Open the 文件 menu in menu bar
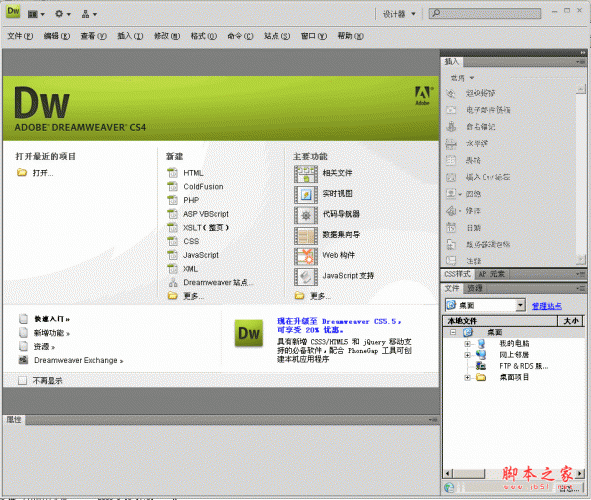The height and width of the screenshot is (500, 591). [20, 36]
